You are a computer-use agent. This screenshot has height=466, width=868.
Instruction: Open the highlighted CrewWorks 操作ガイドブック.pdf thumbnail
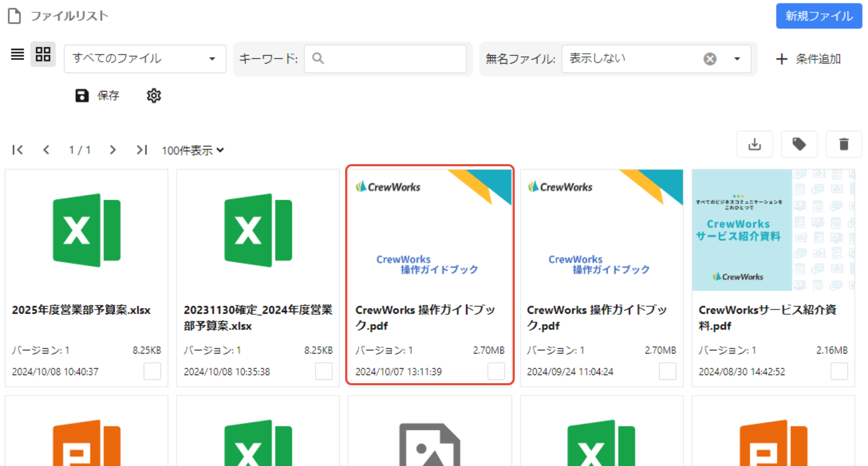[430, 230]
